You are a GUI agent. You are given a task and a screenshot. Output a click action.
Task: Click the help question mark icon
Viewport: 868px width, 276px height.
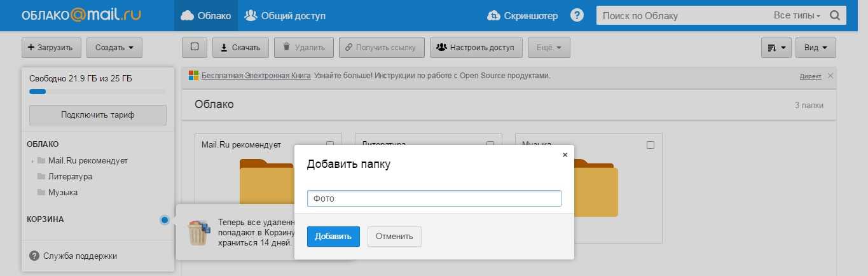tap(577, 15)
